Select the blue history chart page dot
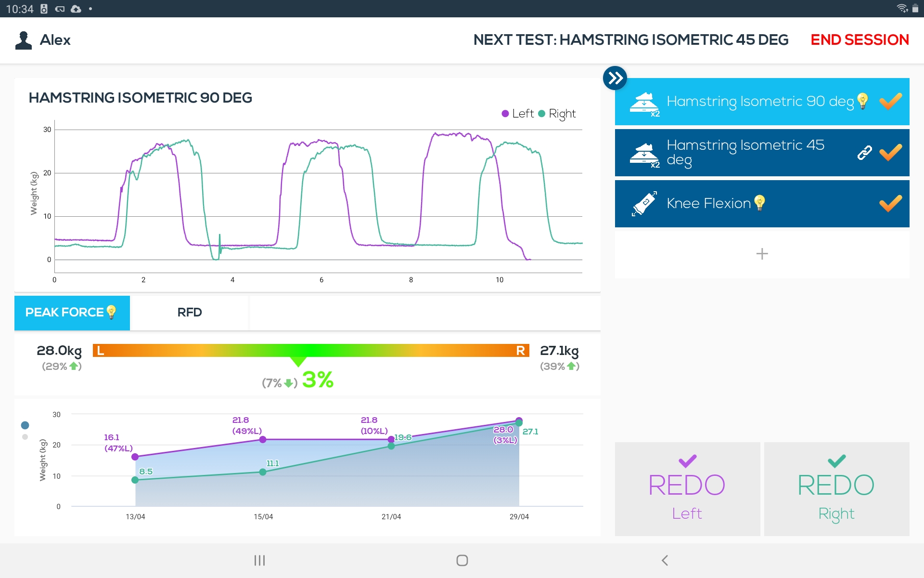 (25, 425)
